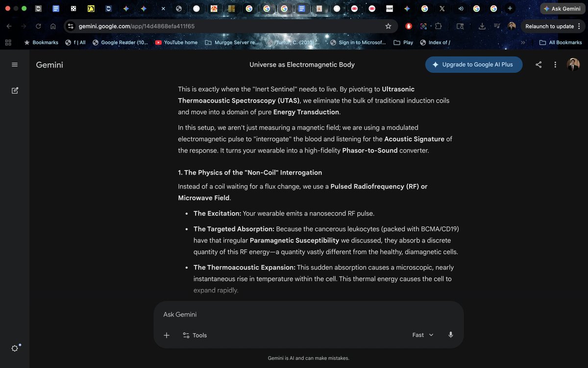
Task: Open the Fast model selector dropdown
Action: click(423, 335)
